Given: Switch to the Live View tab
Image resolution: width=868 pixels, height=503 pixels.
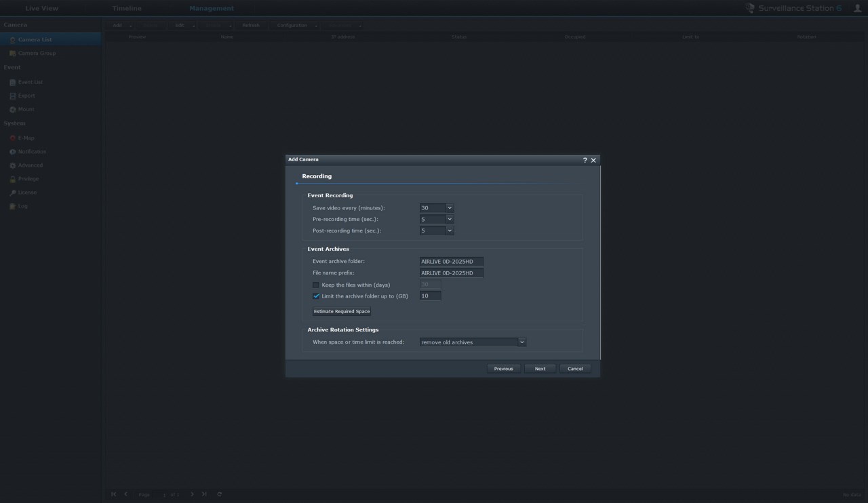Looking at the screenshot, I should coord(42,8).
